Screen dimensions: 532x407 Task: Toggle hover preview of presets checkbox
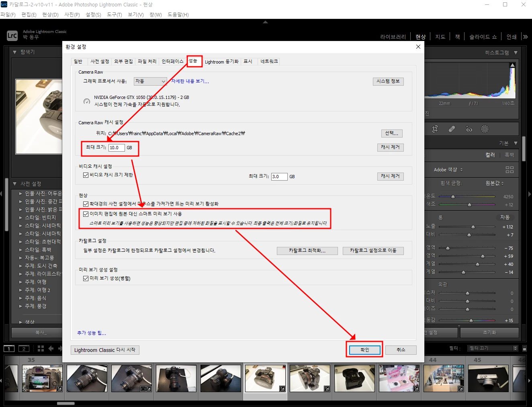coord(86,204)
